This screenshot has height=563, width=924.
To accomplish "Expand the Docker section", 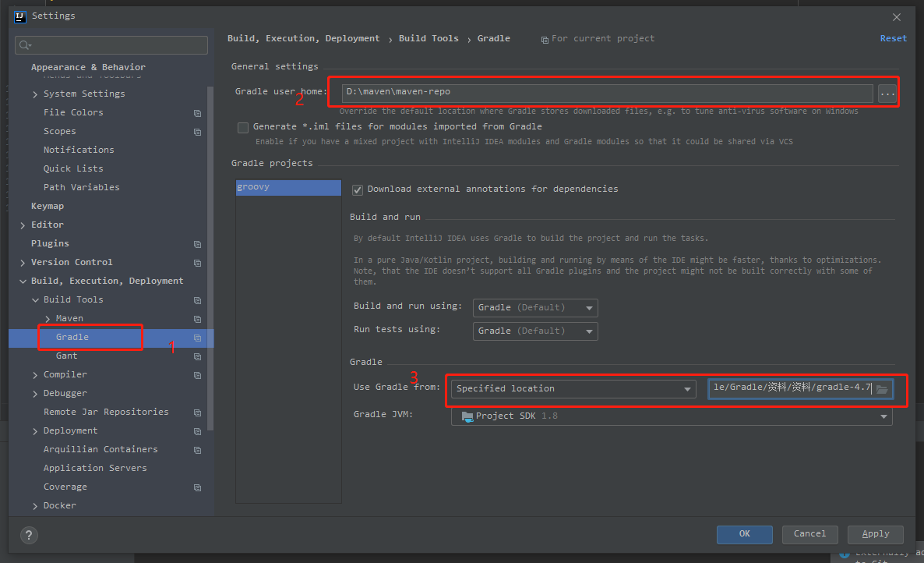I will [35, 506].
